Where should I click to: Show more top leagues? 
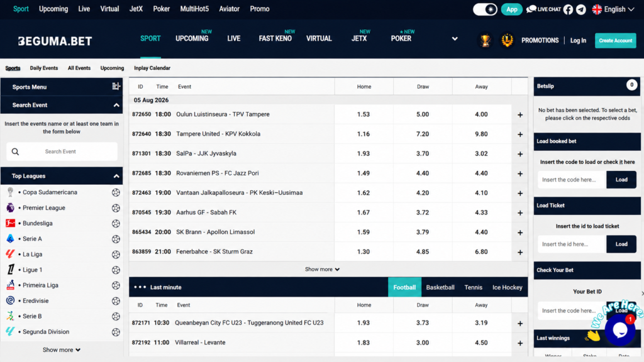[62, 349]
